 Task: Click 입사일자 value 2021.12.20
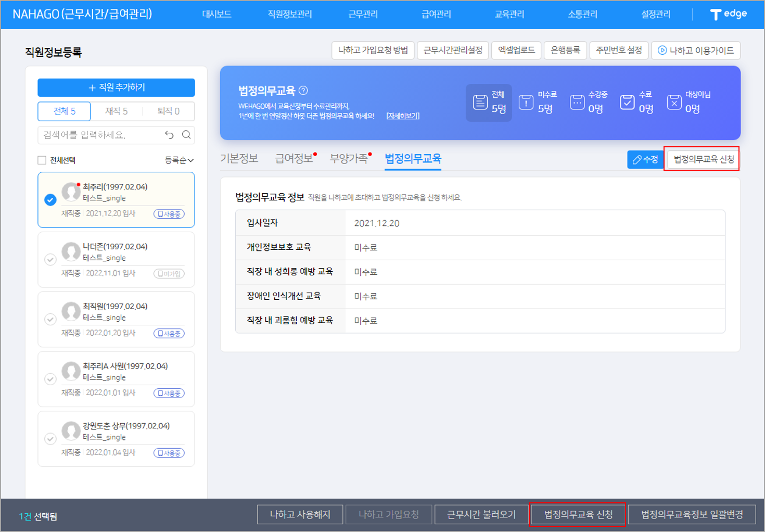pos(377,223)
